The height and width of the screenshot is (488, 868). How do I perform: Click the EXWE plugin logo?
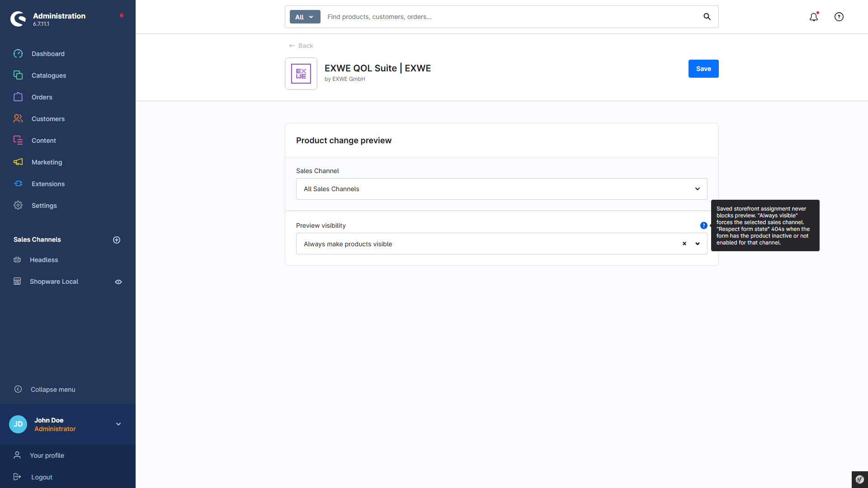(x=301, y=74)
